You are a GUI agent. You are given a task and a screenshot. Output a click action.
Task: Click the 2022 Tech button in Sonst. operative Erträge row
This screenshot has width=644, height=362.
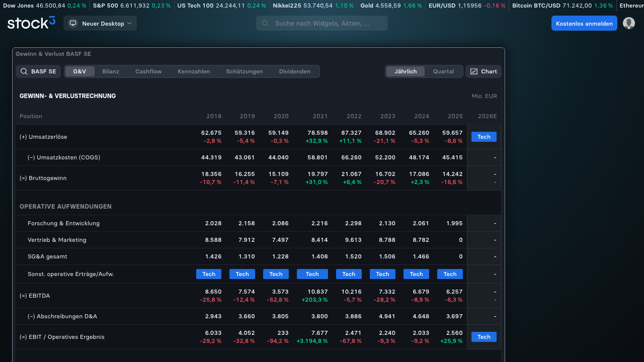tap(349, 274)
